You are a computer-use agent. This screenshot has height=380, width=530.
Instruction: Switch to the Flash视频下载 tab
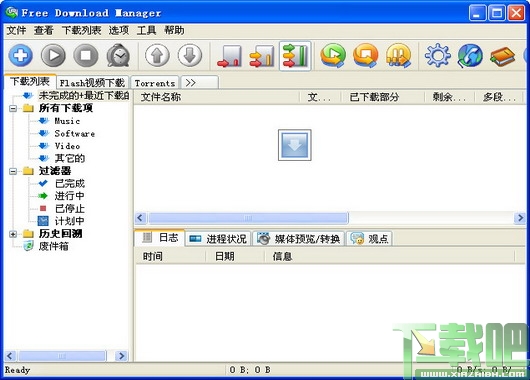coord(92,82)
